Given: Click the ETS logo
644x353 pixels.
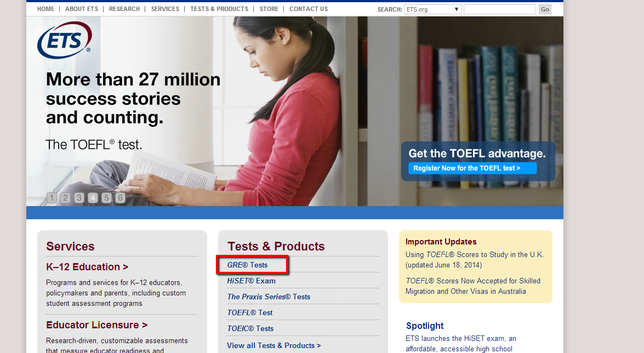Looking at the screenshot, I should point(65,40).
